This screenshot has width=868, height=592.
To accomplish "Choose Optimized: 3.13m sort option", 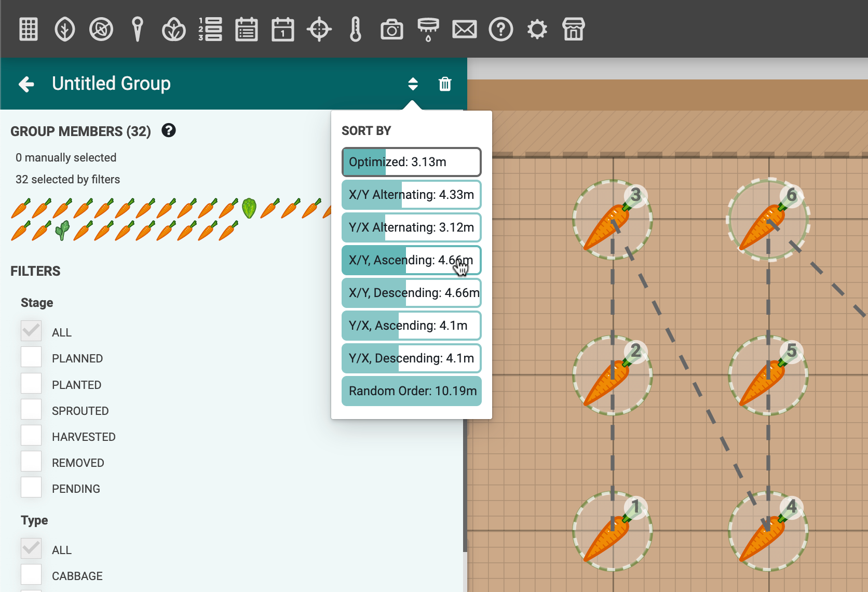I will [411, 162].
